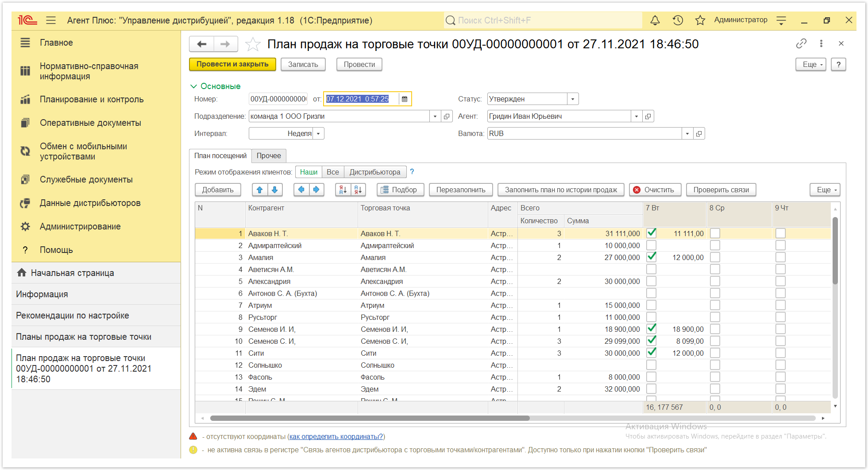
Task: Check 8 Ср visit for Аваков Н. Т.
Action: [715, 233]
